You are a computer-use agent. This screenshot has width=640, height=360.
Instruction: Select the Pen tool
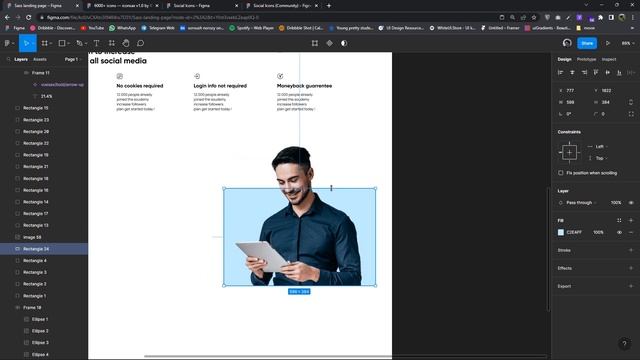[x=80, y=43]
